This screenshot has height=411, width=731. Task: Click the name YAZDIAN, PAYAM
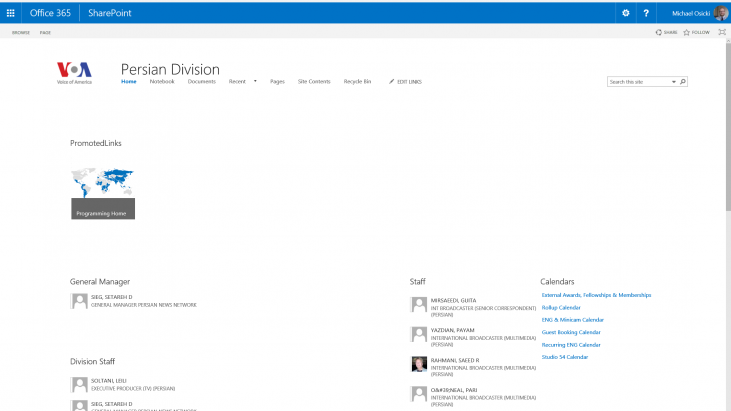click(452, 330)
